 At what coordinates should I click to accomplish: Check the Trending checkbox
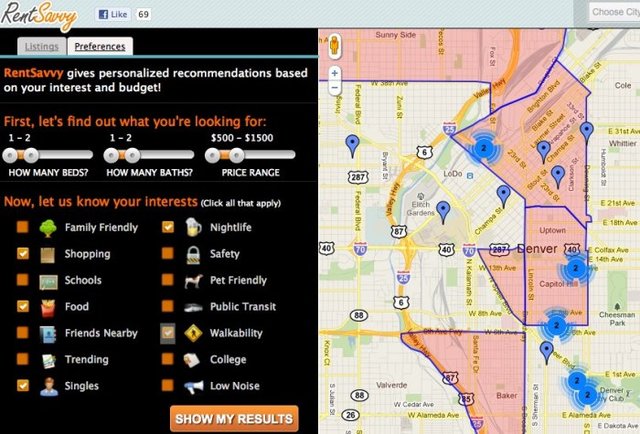[22, 359]
